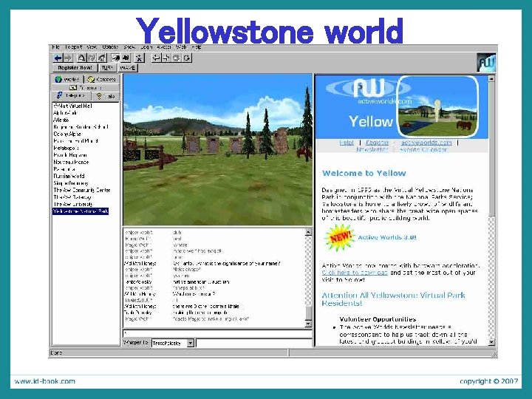Open the Avatar menu
532x399 pixels.
click(x=164, y=47)
